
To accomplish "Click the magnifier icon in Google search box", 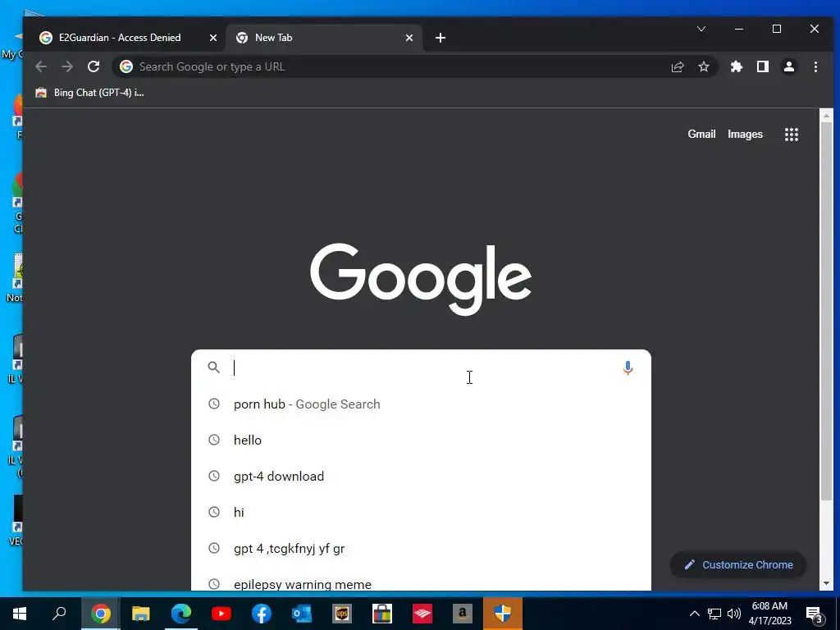I will (x=214, y=367).
